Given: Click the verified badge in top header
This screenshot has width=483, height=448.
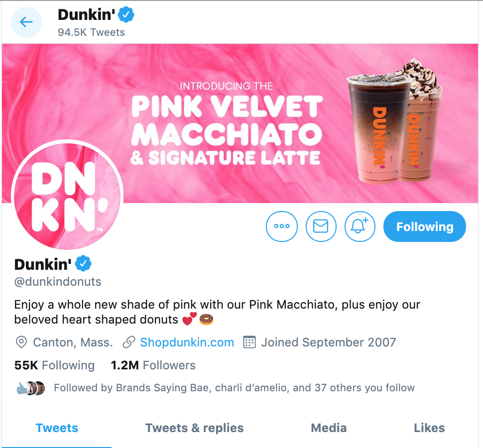Looking at the screenshot, I should (126, 15).
